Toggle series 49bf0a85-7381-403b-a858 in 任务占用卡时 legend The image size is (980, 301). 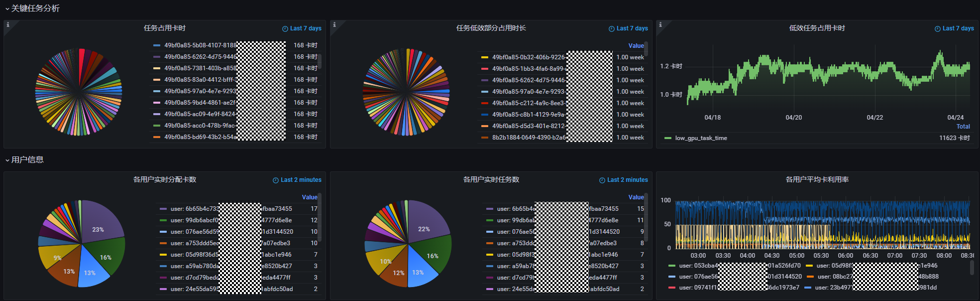[201, 68]
